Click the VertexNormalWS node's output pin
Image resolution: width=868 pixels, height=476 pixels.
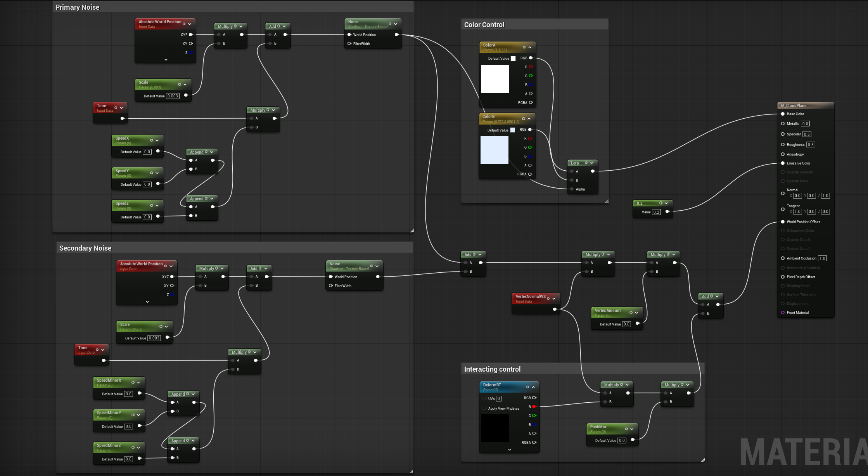(555, 309)
